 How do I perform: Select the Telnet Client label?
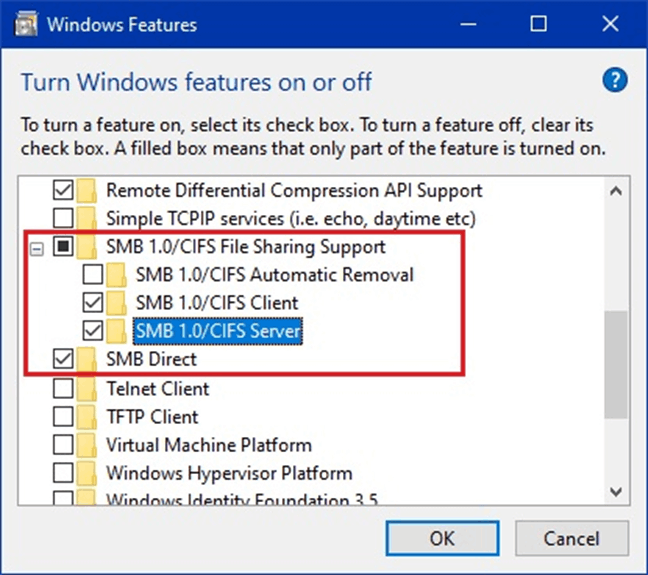(x=158, y=389)
